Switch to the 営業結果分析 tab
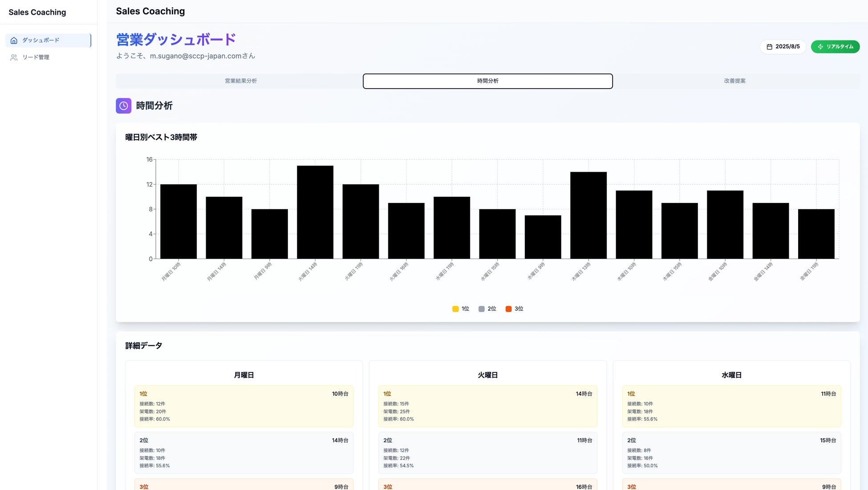This screenshot has width=868, height=490. click(240, 81)
